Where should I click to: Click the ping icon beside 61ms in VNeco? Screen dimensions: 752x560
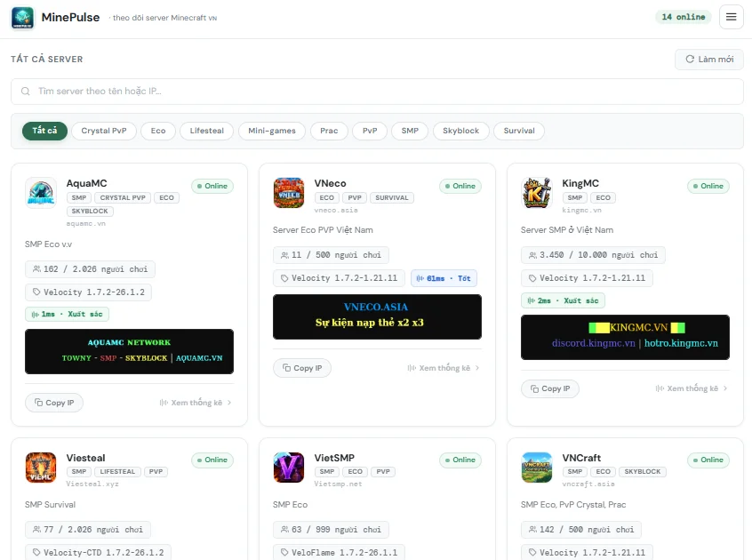[x=420, y=278]
